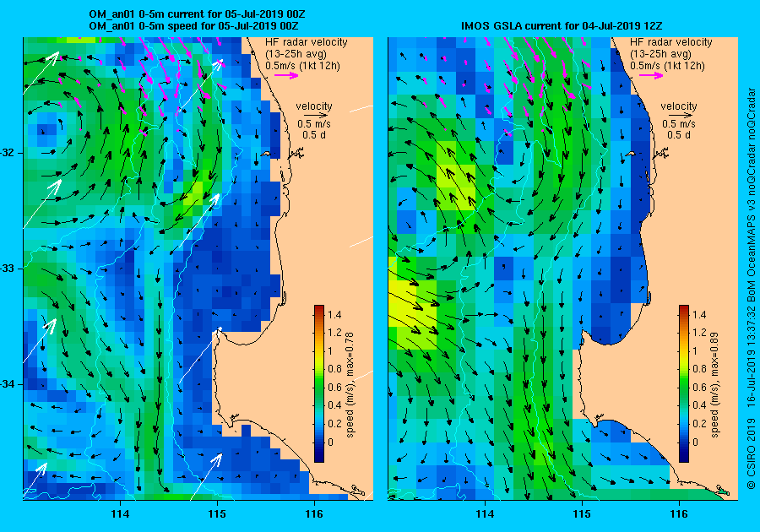
Task: Click the 'max=0.89' speed label on right map
Action: [714, 356]
